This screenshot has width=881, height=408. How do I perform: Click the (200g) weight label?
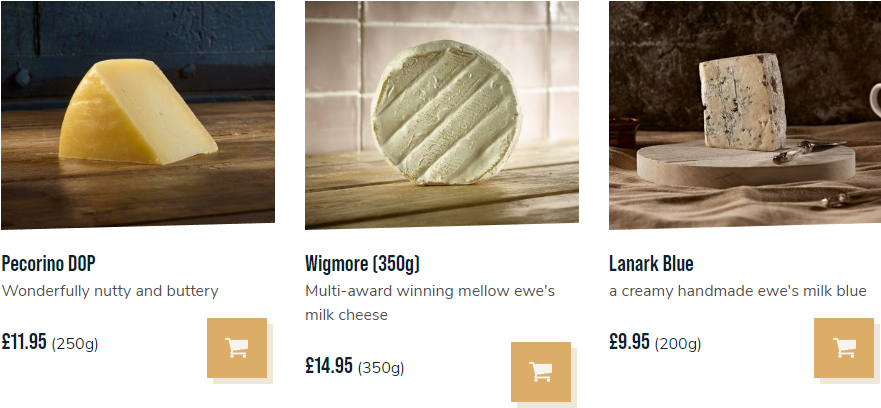pos(678,343)
